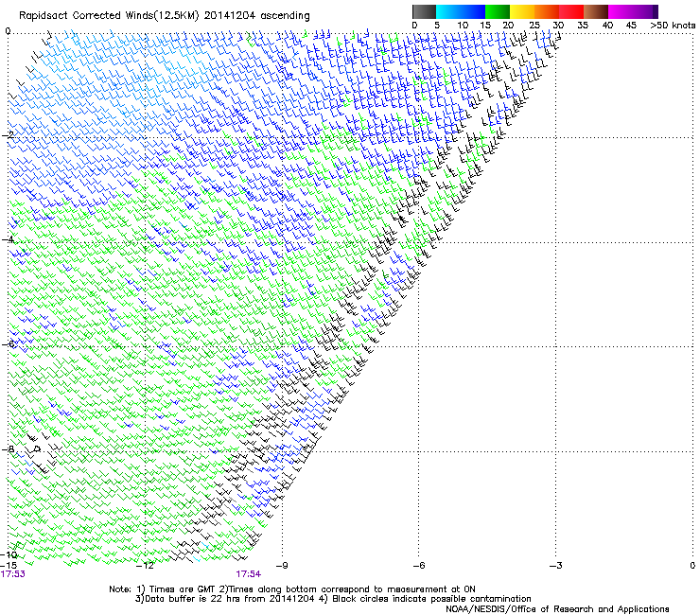Click the purple '17:54' time label
This screenshot has width=700, height=615.
point(249,574)
